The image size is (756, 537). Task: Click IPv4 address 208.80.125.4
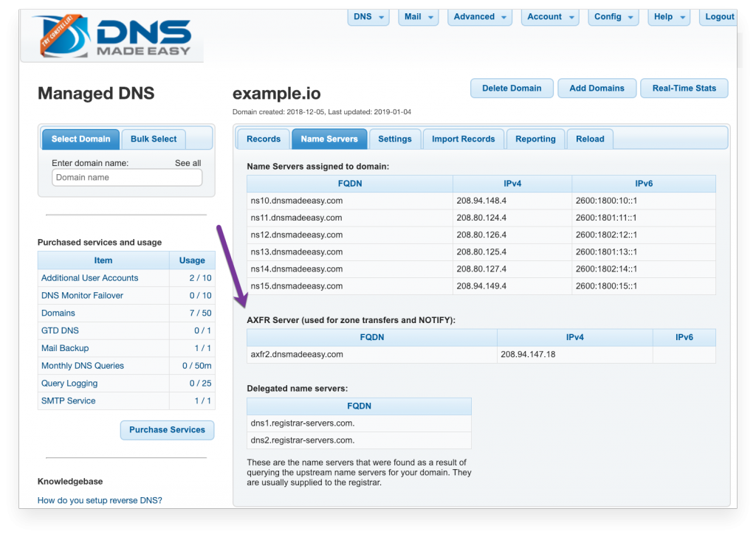pyautogui.click(x=481, y=252)
